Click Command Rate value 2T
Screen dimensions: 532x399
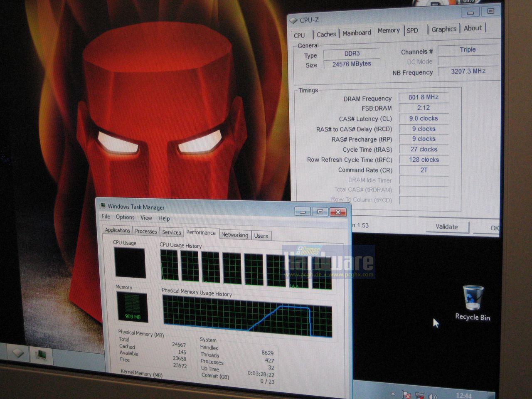(424, 170)
